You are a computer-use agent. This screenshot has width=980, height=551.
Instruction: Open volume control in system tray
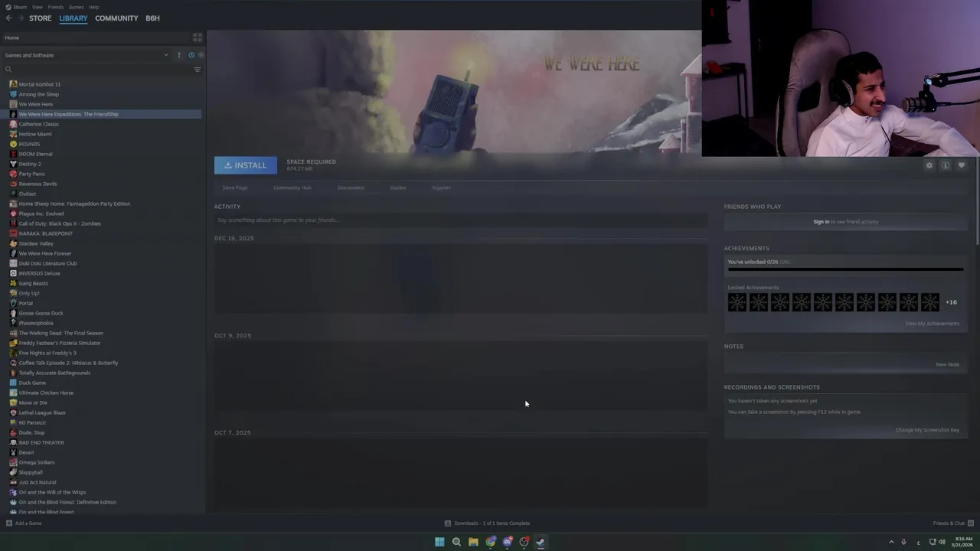click(942, 542)
